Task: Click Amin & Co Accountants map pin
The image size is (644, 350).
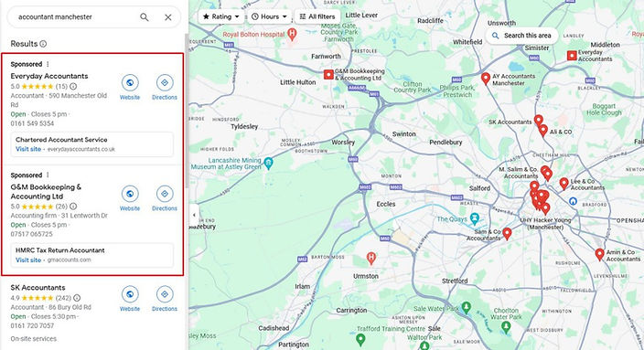Action: pyautogui.click(x=600, y=254)
